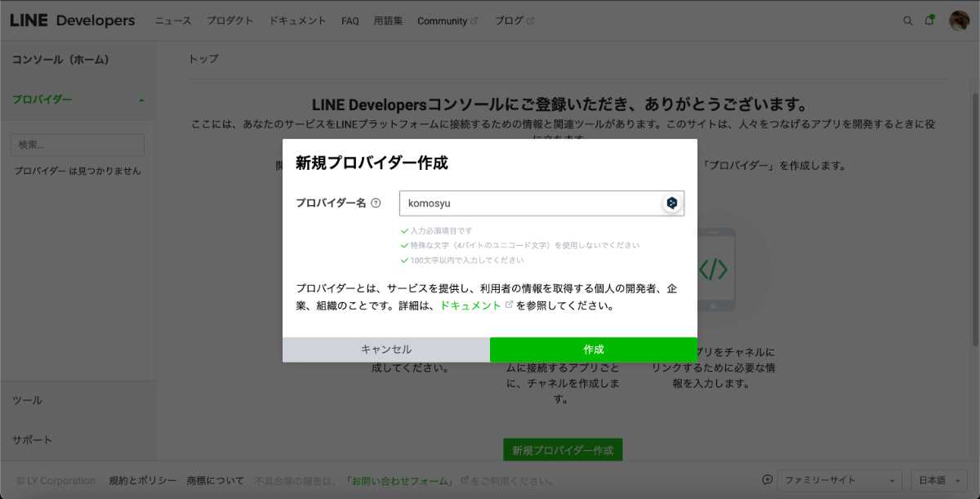This screenshot has height=499, width=980.
Task: Open 商標について footer link
Action: pyautogui.click(x=215, y=481)
